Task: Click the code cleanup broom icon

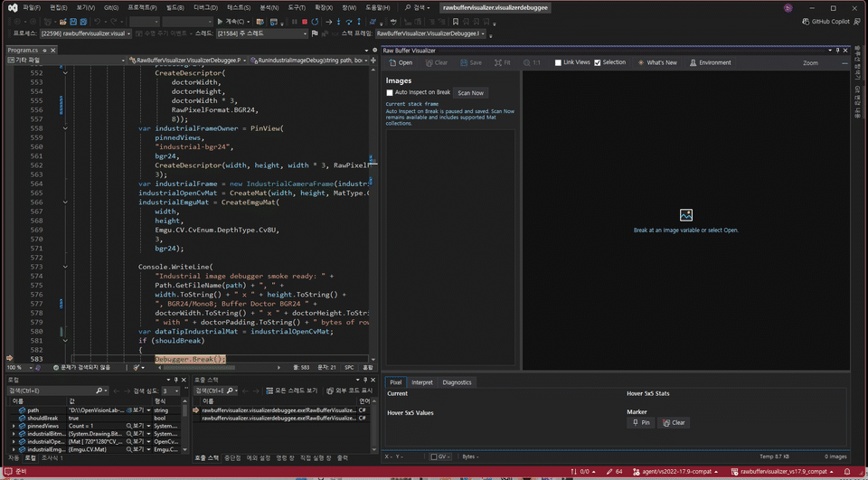Action: point(137,367)
